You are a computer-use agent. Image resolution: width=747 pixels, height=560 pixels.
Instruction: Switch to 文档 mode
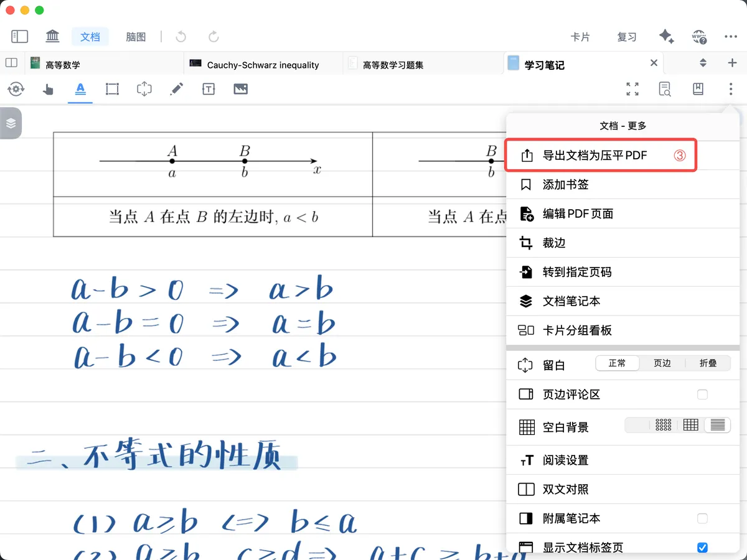90,37
